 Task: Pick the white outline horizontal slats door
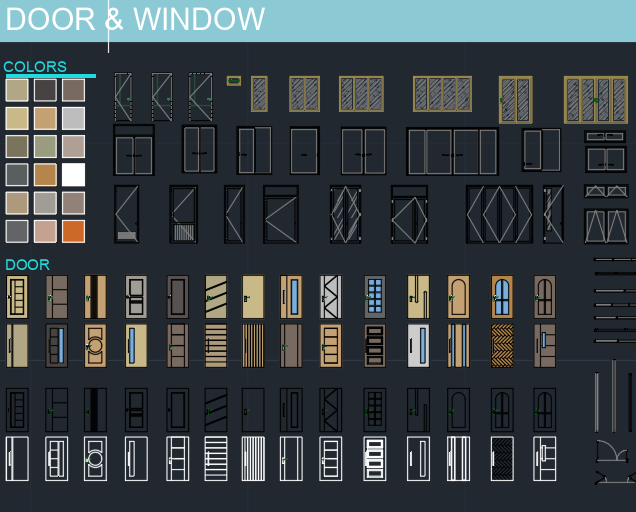216,459
